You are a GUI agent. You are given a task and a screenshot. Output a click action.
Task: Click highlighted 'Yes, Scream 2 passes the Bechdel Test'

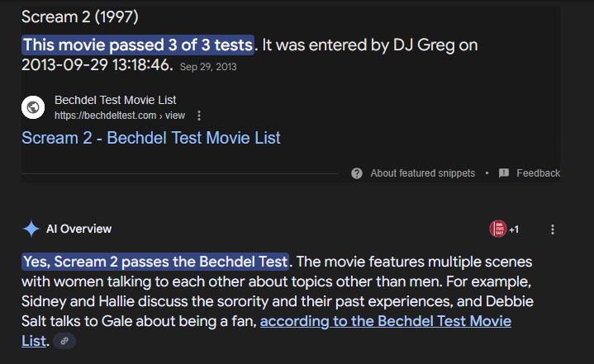coord(155,262)
